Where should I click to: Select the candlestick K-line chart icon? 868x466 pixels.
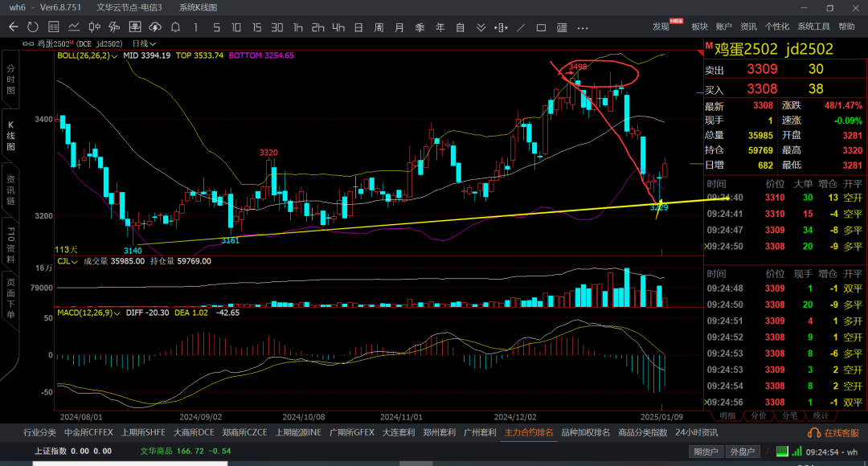(x=95, y=27)
